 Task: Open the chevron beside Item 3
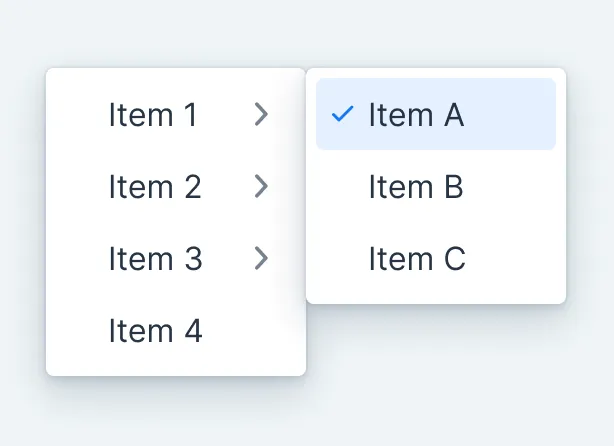[261, 259]
